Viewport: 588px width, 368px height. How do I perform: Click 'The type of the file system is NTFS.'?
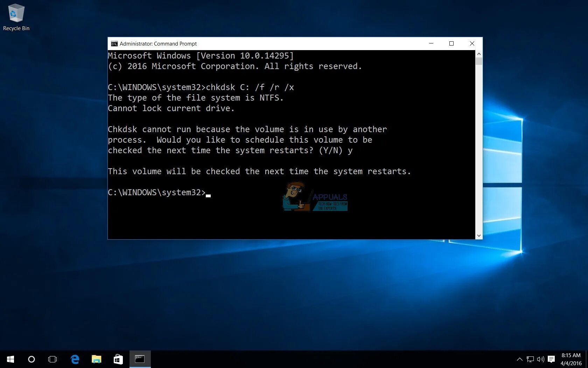tap(195, 98)
